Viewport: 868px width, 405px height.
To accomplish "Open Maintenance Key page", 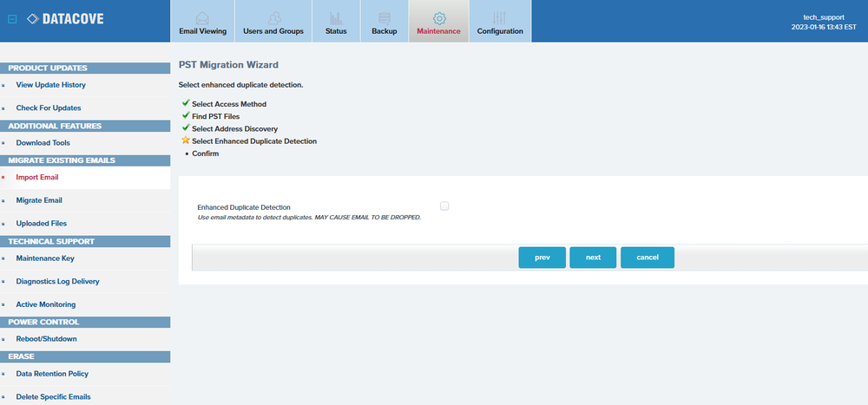I will click(x=45, y=258).
